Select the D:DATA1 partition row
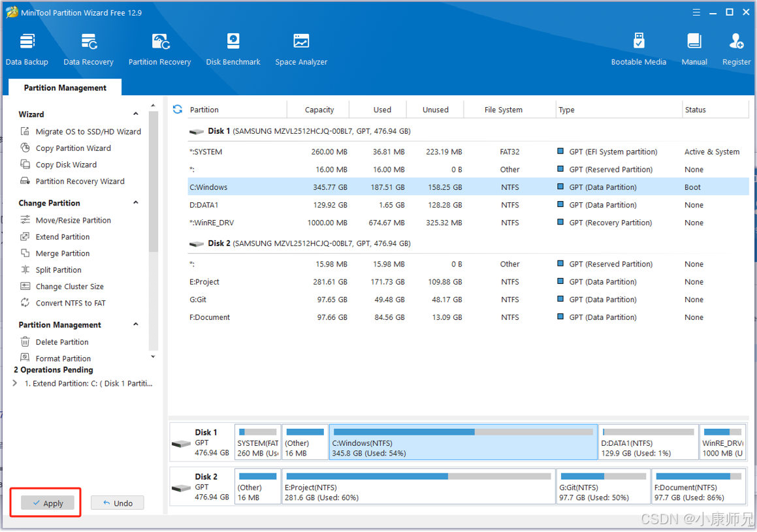Screen dimensions: 757x532 click(468, 205)
